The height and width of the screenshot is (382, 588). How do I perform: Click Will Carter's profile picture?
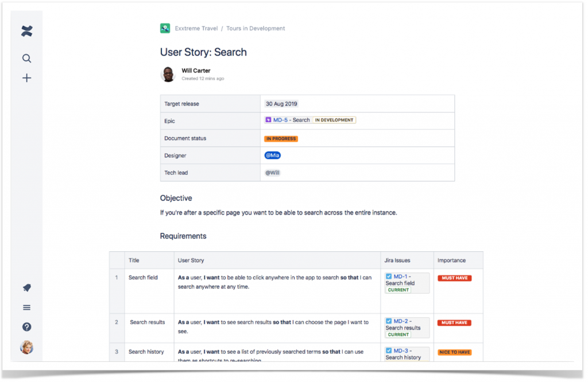pos(168,74)
